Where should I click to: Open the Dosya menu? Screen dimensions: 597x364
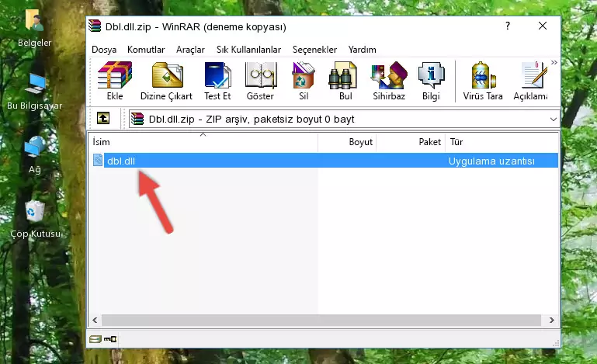pyautogui.click(x=104, y=50)
